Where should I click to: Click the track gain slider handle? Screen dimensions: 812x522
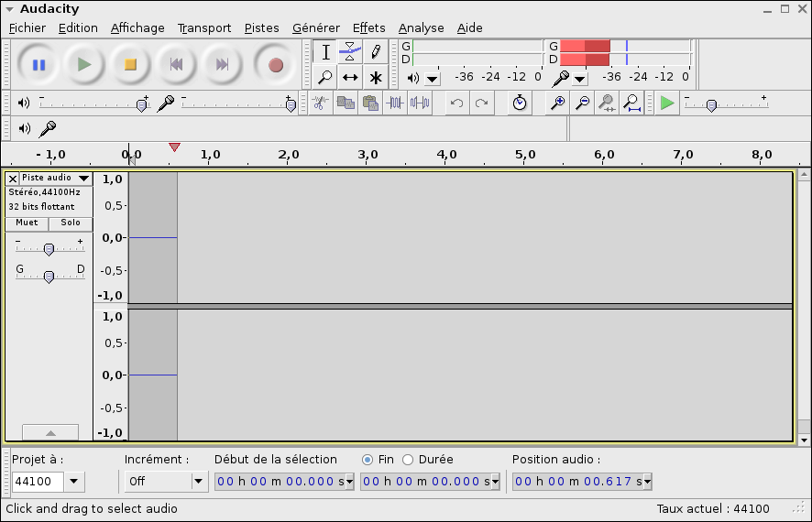49,249
